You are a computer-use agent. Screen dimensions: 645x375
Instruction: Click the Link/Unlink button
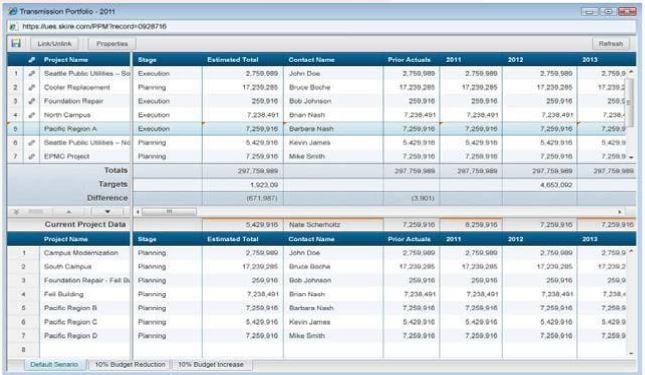tap(54, 44)
